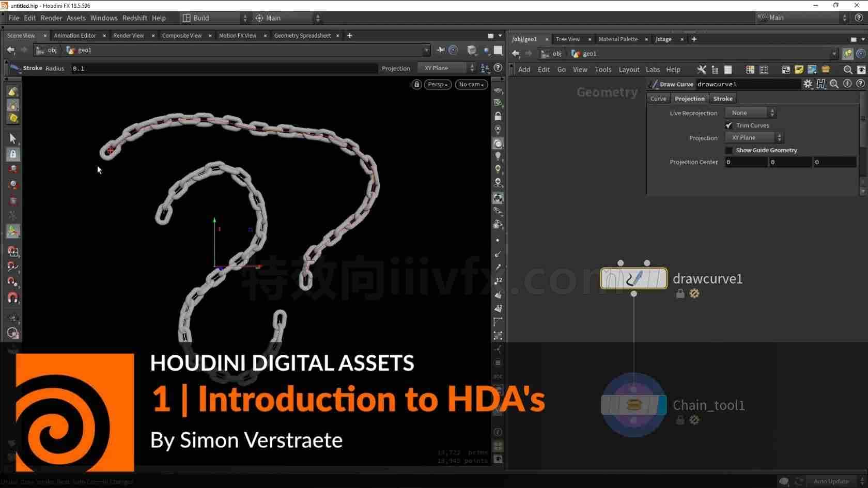
Task: Click the Layout menu in network editor
Action: tap(629, 70)
